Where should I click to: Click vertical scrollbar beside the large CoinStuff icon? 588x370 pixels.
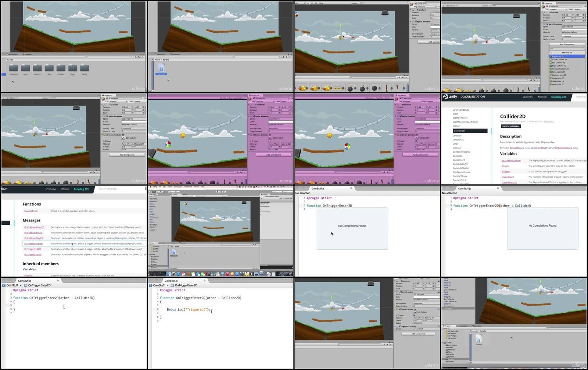(x=152, y=75)
